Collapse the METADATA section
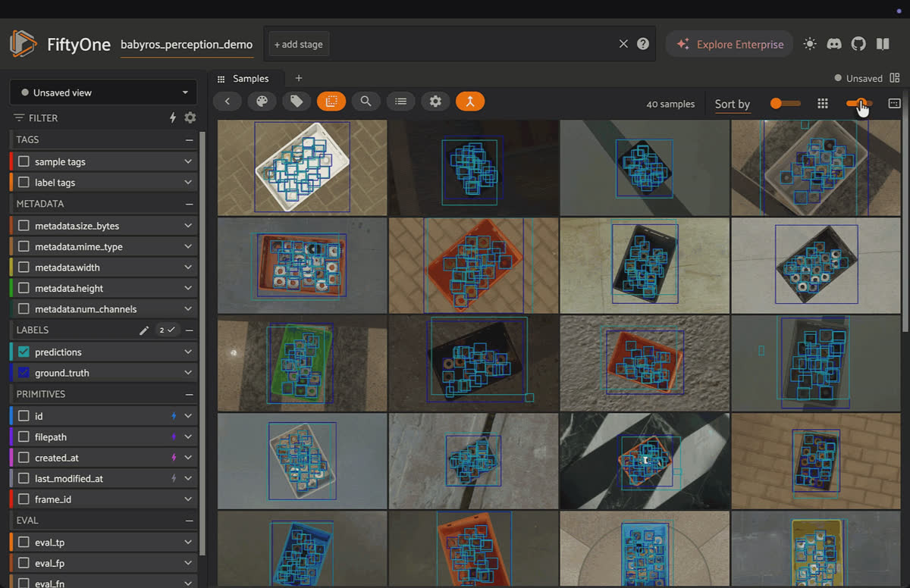 pos(189,204)
